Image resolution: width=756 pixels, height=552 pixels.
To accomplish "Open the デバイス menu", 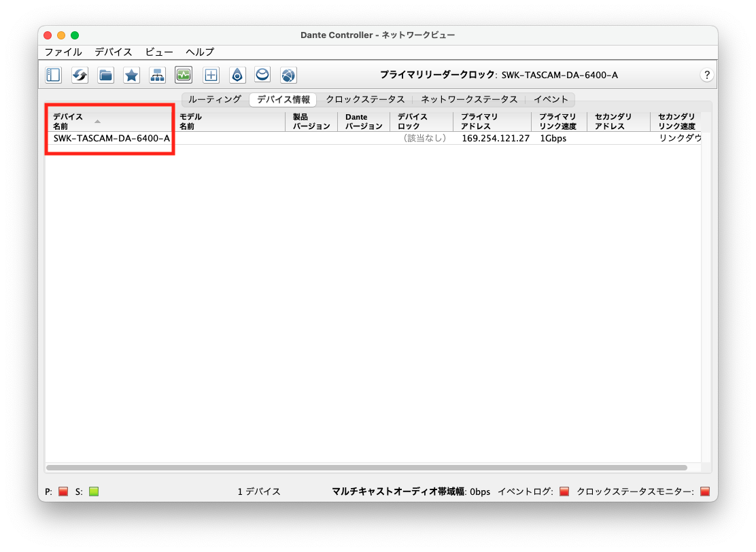I will click(x=113, y=52).
